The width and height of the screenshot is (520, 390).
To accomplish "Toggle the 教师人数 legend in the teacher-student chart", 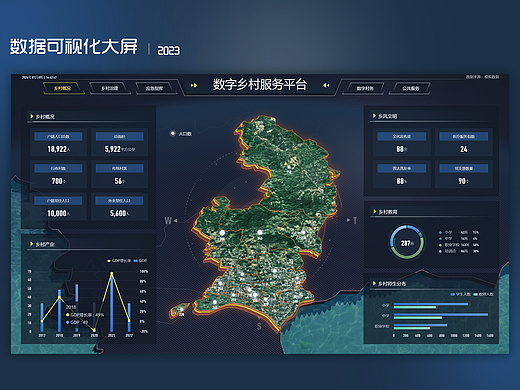I will point(484,294).
